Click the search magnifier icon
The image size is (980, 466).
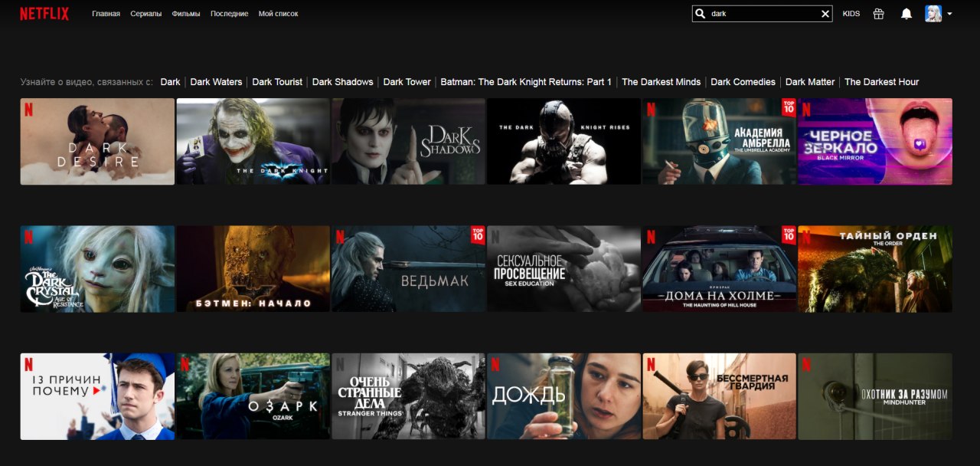(701, 14)
